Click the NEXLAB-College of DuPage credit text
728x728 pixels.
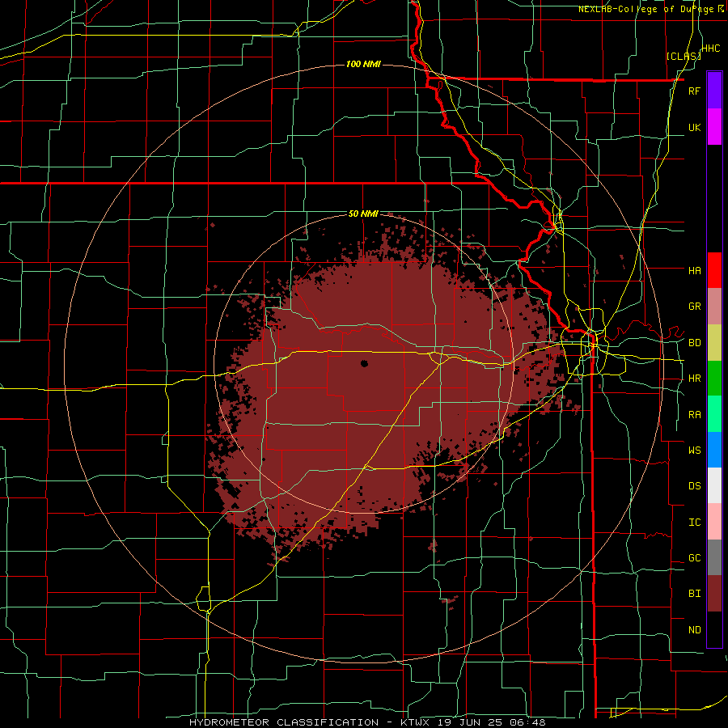(646, 9)
